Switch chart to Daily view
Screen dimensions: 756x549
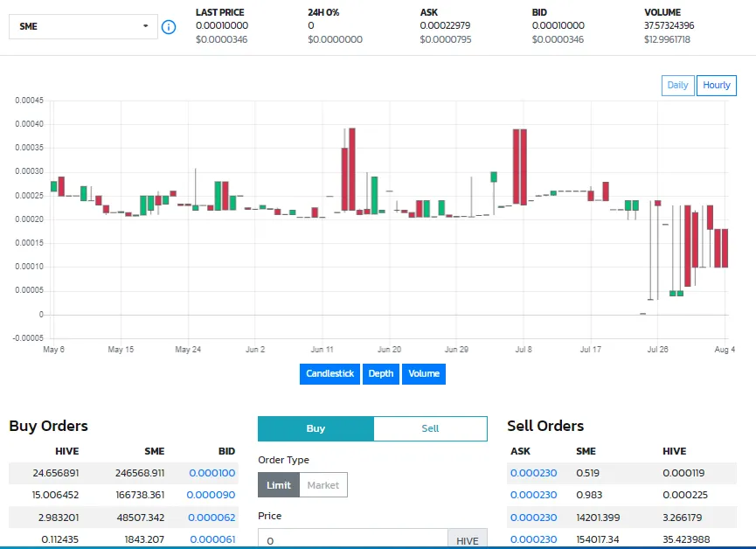click(677, 86)
